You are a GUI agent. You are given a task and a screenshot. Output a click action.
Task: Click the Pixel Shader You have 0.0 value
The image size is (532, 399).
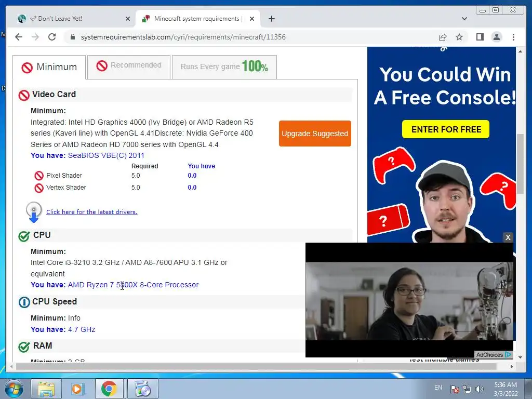(192, 176)
